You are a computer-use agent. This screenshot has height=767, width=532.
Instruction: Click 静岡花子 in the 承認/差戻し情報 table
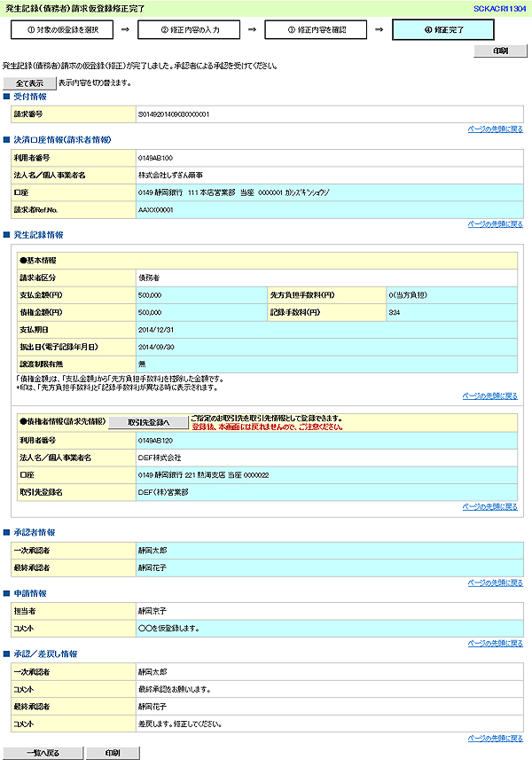(x=153, y=707)
